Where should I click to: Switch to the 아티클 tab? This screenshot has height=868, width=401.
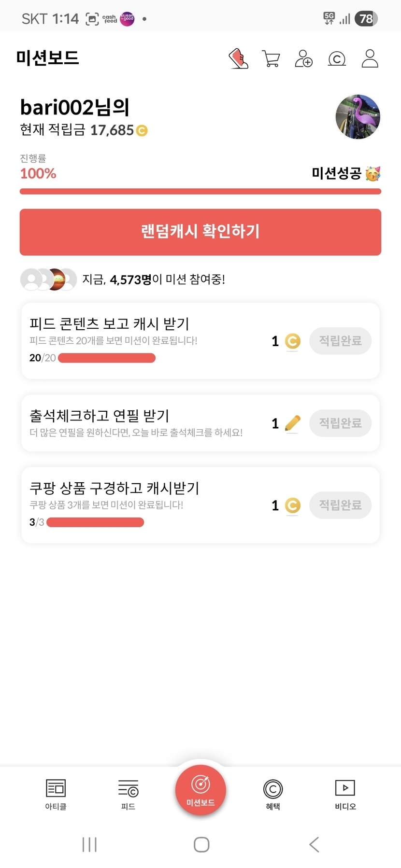(x=56, y=794)
